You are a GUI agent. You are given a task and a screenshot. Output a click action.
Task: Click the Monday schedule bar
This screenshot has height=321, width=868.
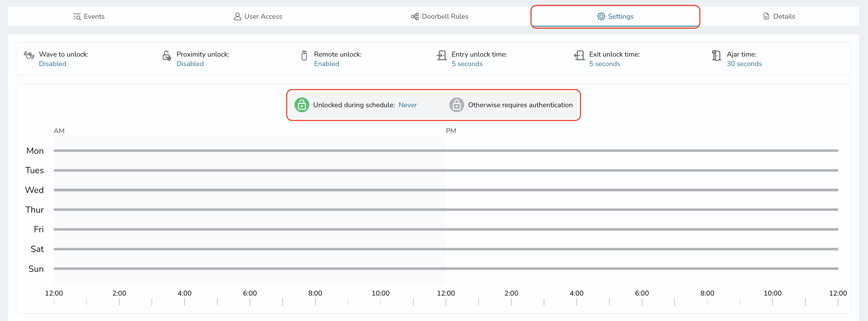[446, 150]
